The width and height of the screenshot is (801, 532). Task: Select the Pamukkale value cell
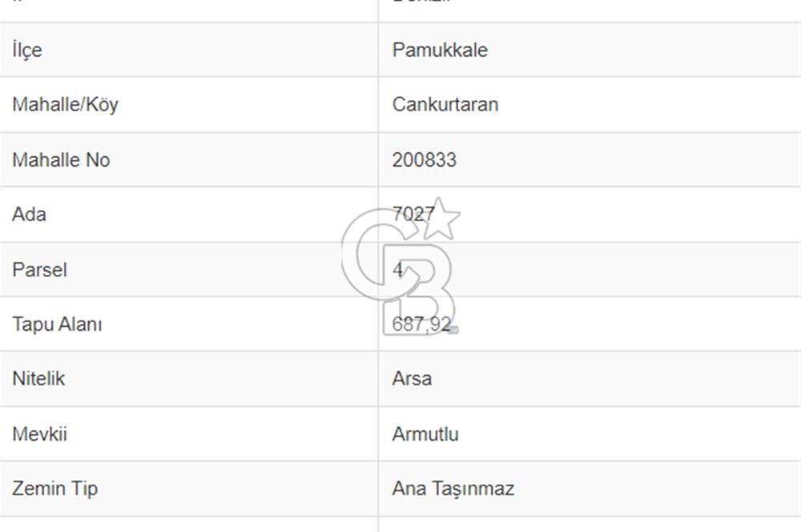(x=590, y=50)
